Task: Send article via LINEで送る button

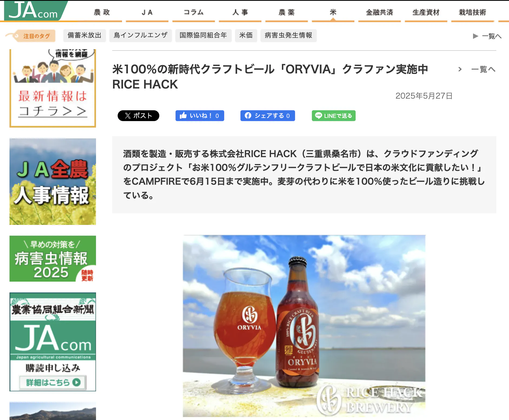Action: tap(333, 116)
